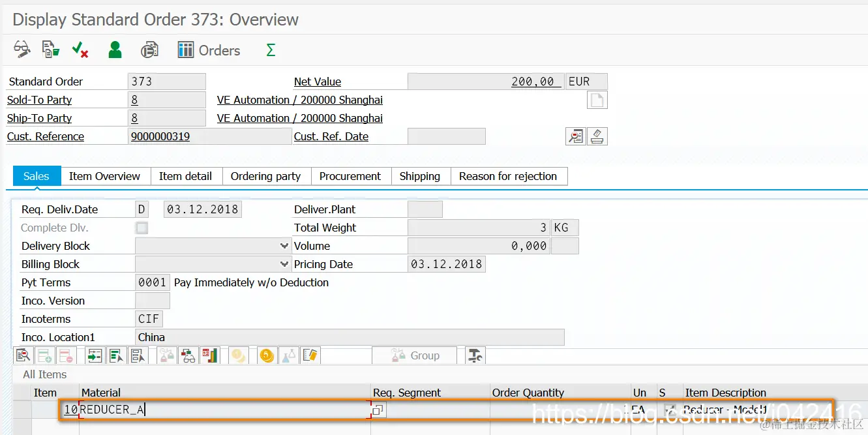Click the Item Description column header
Screen dimensions: 868x435
[775, 393]
